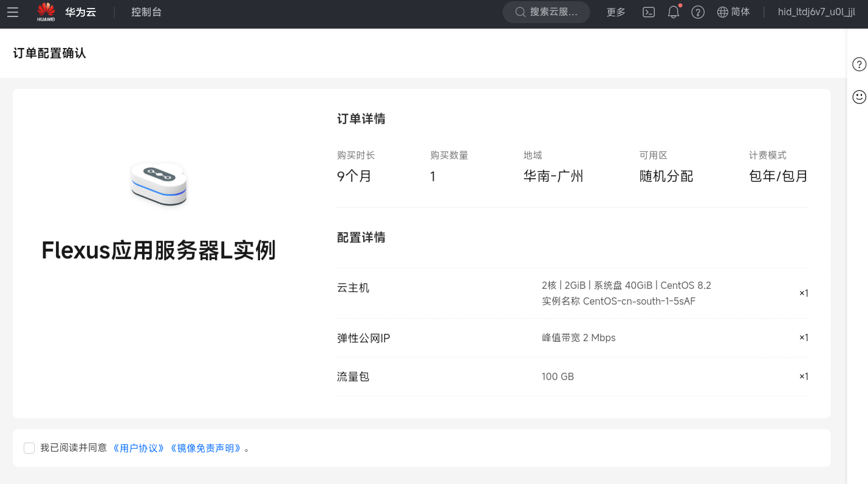The image size is (868, 484).
Task: Check the 我已阅读并同意 agreement checkbox
Action: point(29,448)
